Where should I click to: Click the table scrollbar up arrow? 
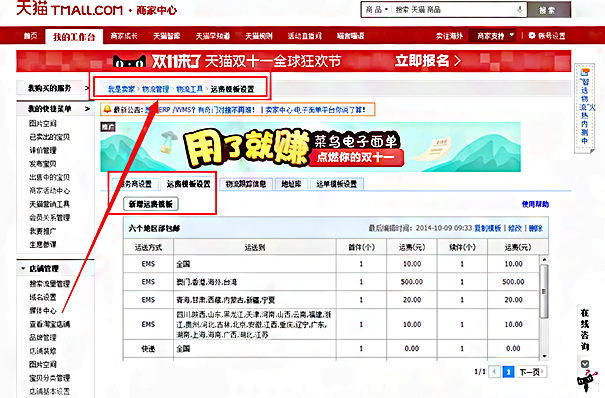click(x=544, y=260)
